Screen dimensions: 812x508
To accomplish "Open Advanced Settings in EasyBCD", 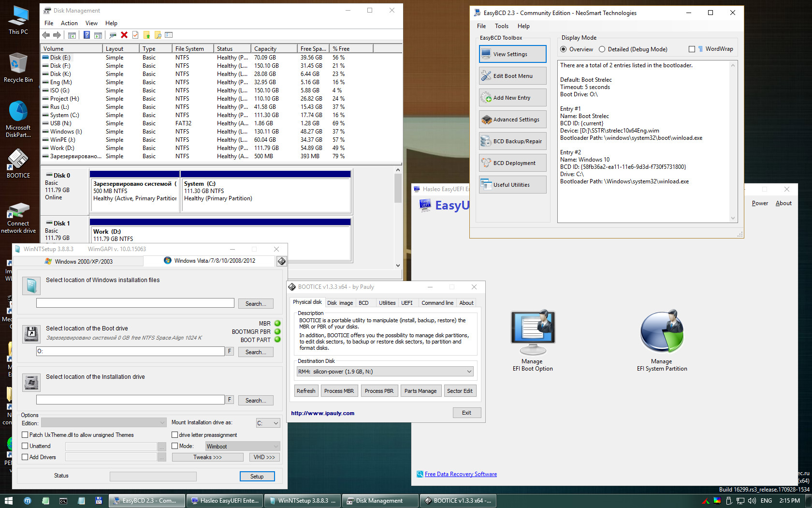I will (513, 120).
